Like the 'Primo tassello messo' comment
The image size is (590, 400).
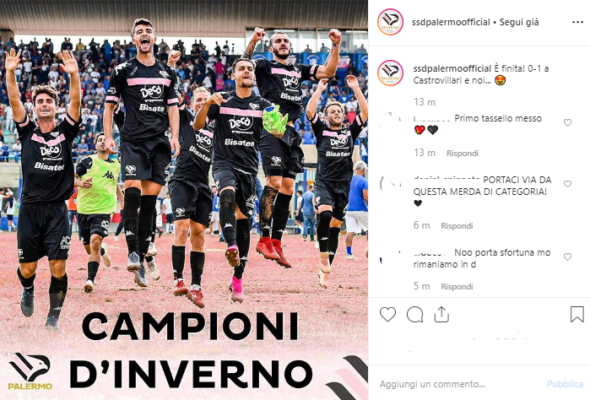point(567,123)
